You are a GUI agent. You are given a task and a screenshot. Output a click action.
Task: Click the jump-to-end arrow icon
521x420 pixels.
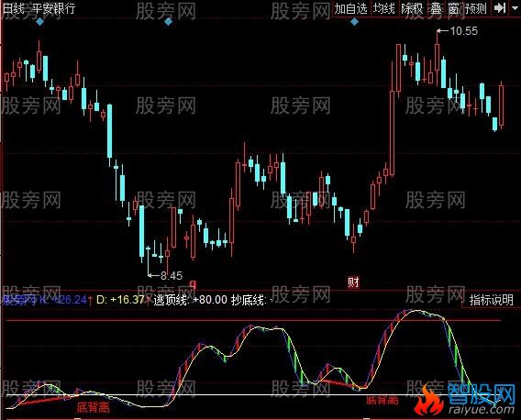499,8
